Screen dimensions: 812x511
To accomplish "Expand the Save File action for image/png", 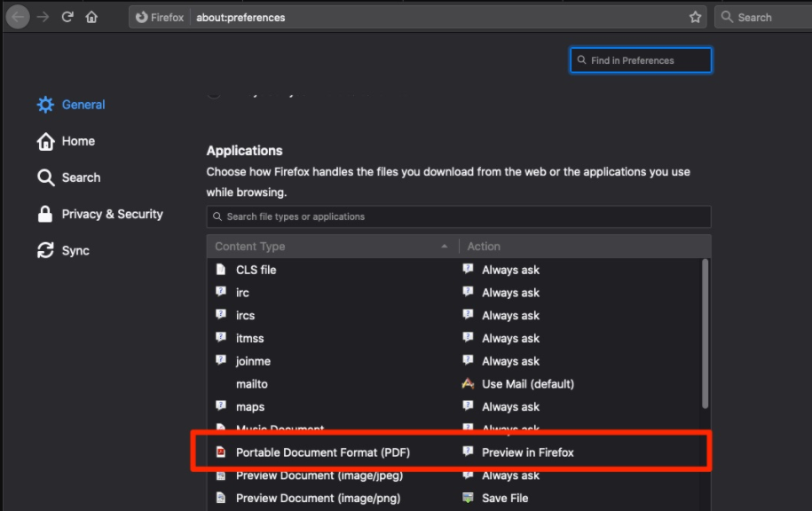I will (x=504, y=499).
